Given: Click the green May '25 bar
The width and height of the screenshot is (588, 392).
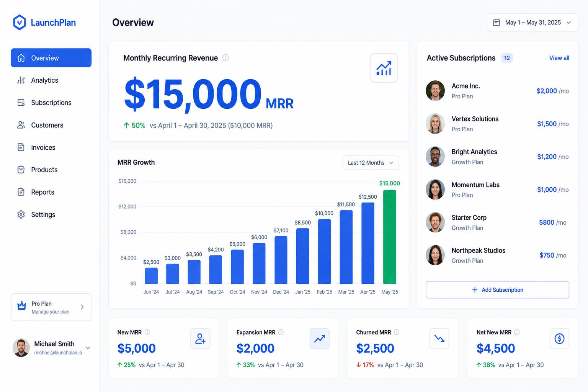Looking at the screenshot, I should click(390, 237).
